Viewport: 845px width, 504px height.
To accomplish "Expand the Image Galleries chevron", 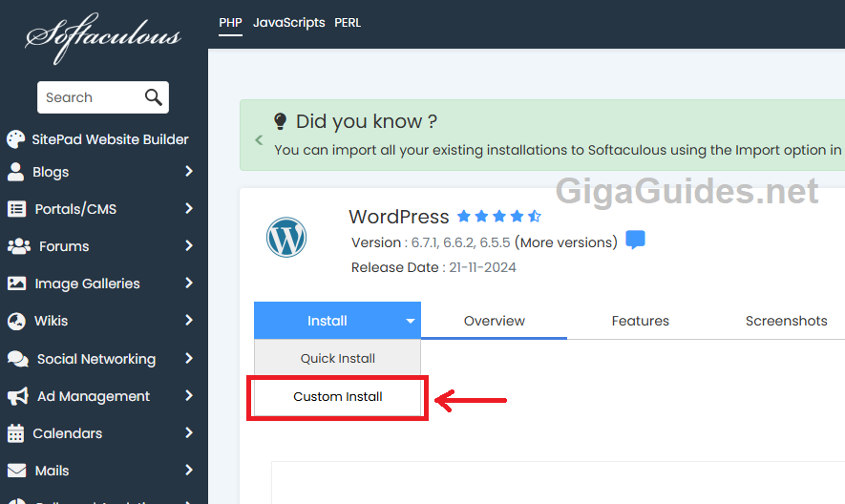I will [x=189, y=283].
